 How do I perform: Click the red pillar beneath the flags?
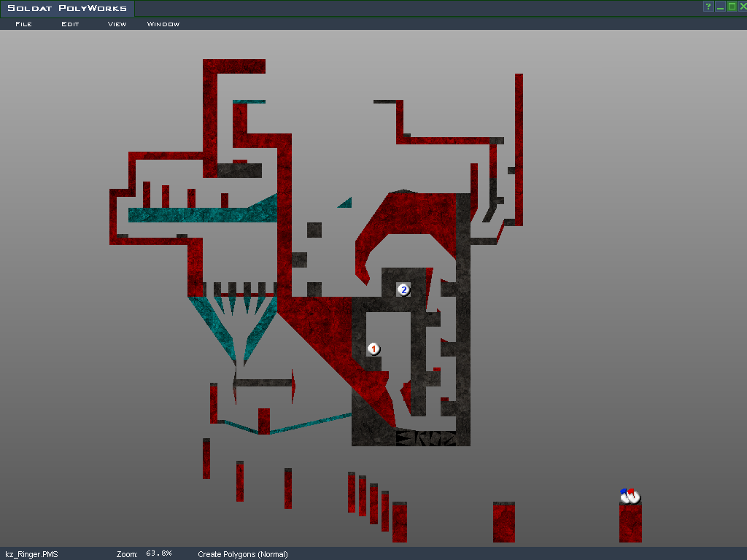click(x=630, y=524)
